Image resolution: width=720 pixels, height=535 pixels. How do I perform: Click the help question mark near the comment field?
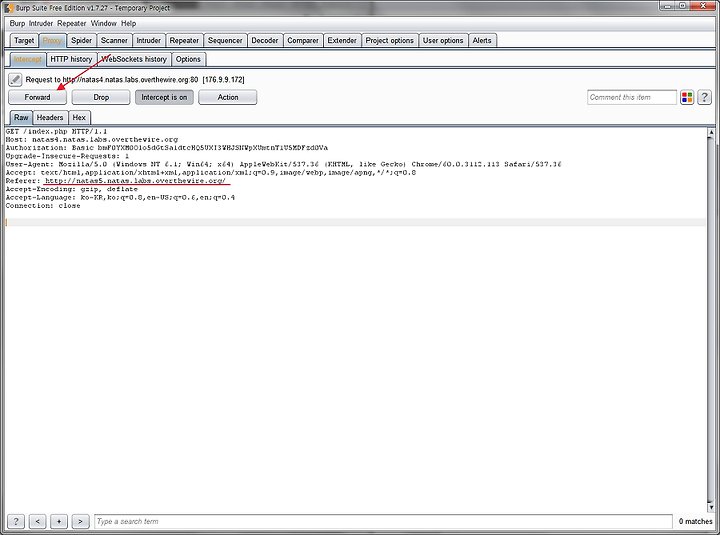click(x=704, y=97)
